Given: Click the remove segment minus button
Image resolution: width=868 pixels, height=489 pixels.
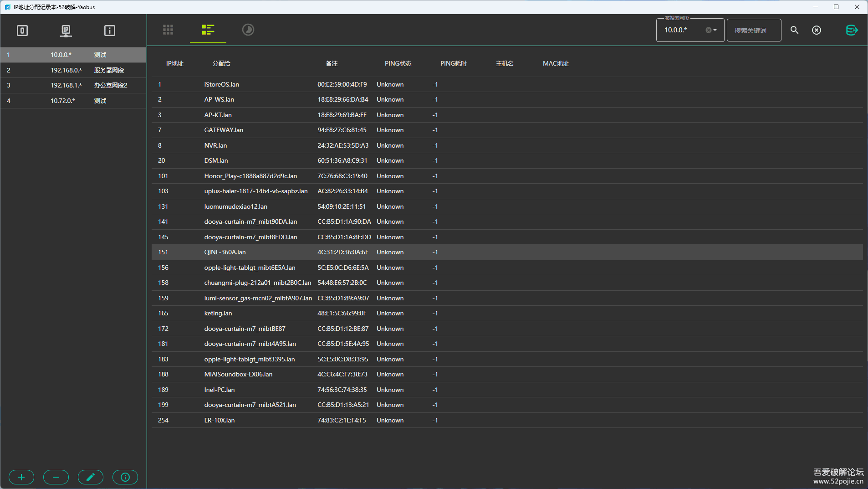Looking at the screenshot, I should 56,477.
